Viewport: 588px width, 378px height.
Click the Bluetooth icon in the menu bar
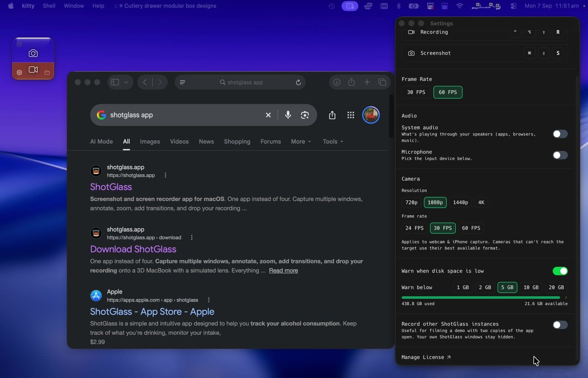click(399, 6)
